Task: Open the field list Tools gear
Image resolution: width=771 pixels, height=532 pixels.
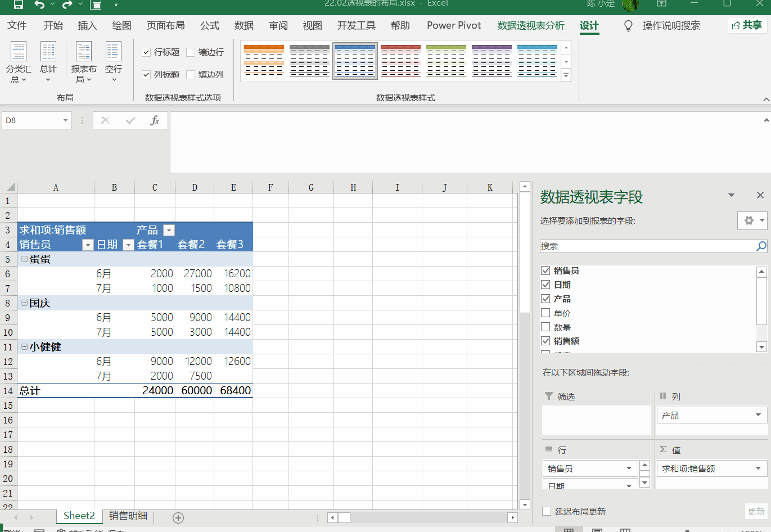Action: (752, 220)
